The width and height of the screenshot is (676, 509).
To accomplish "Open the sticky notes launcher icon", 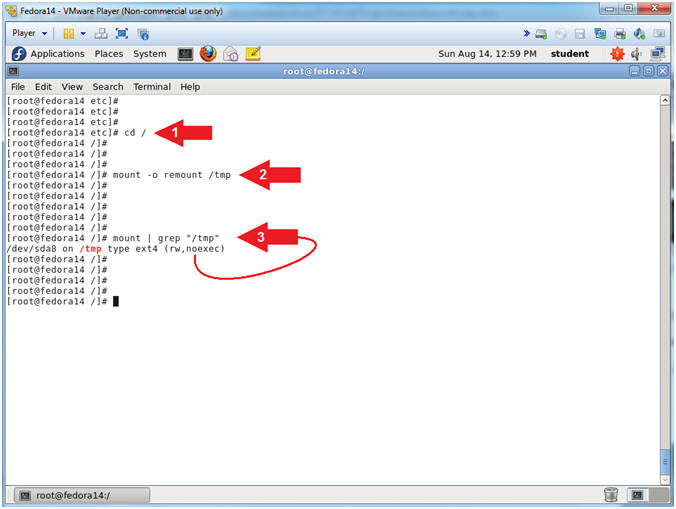I will pyautogui.click(x=253, y=54).
